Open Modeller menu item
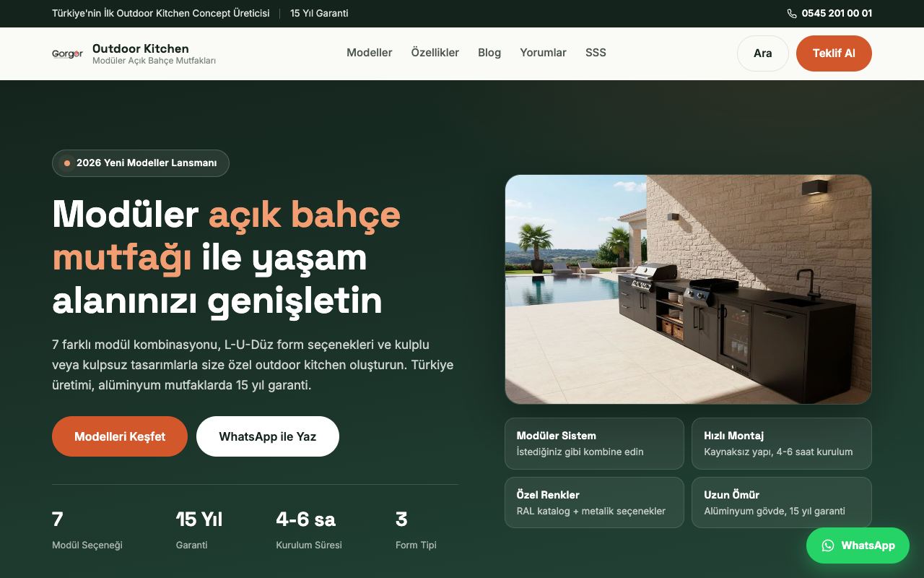 tap(370, 53)
